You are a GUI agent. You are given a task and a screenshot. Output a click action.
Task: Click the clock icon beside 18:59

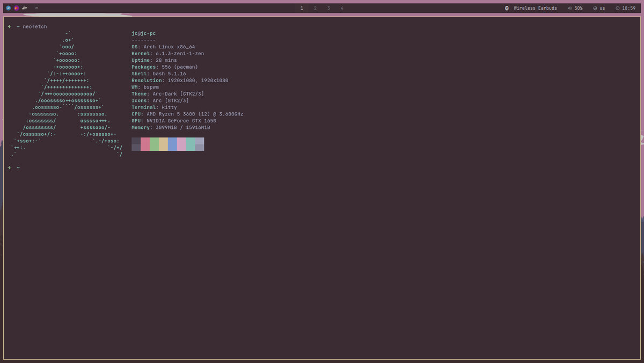618,8
